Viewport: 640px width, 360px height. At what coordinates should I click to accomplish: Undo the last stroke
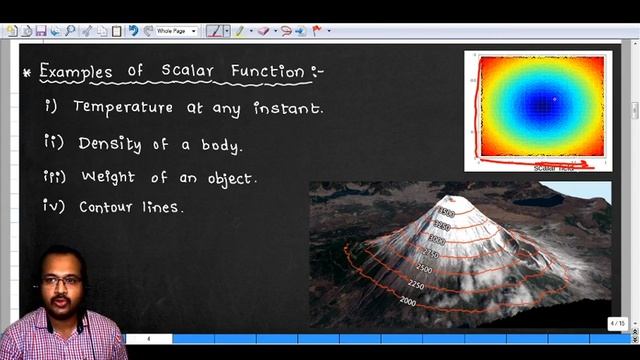133,31
